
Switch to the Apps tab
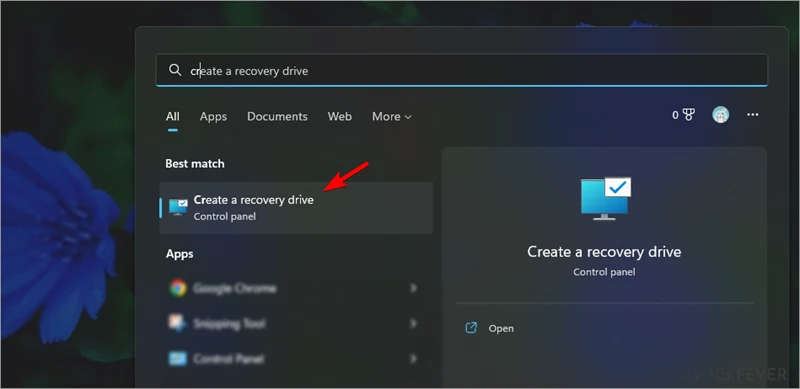[x=213, y=117]
